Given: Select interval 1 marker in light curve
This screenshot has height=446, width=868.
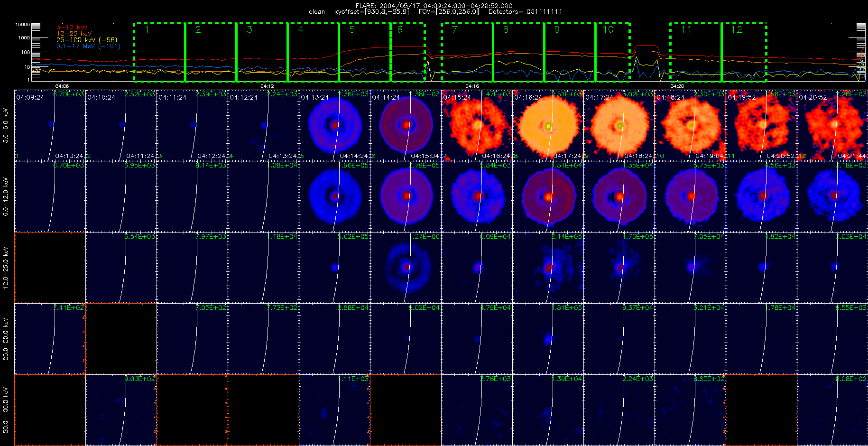Looking at the screenshot, I should coord(147,30).
